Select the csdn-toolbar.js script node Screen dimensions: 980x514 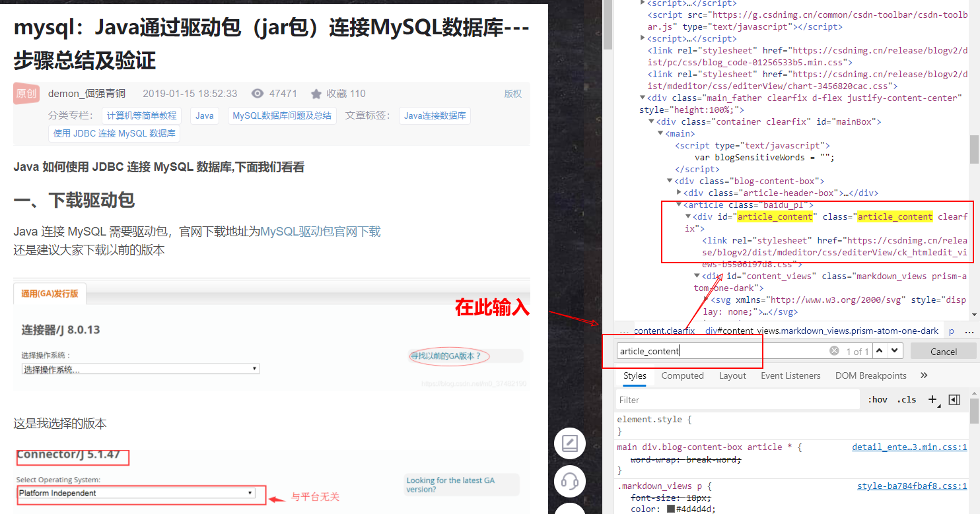(x=808, y=20)
